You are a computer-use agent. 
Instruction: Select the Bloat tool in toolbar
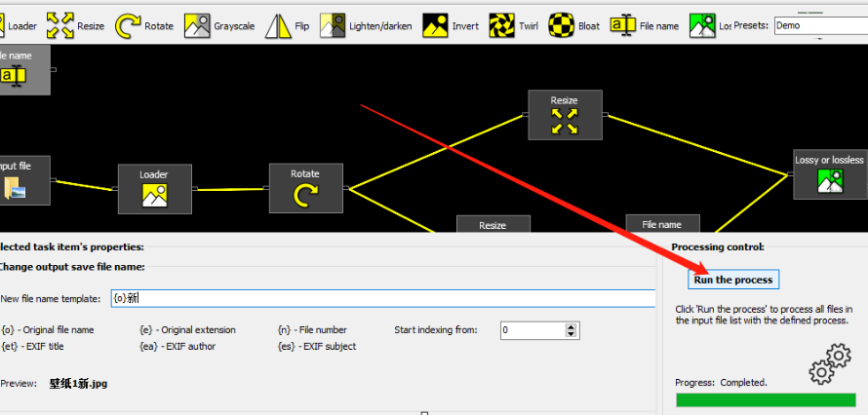click(574, 25)
